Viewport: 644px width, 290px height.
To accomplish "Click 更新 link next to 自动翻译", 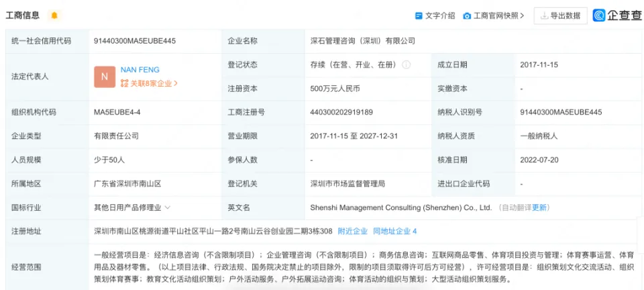I will [x=540, y=207].
